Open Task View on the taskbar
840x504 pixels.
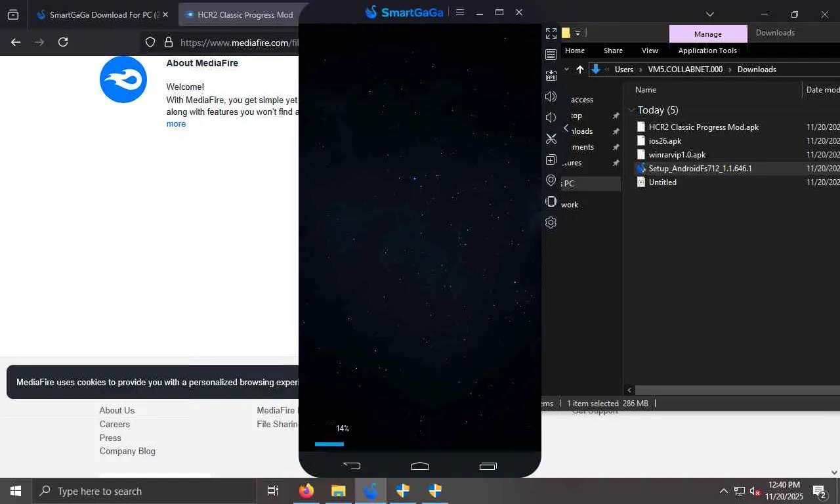point(272,491)
